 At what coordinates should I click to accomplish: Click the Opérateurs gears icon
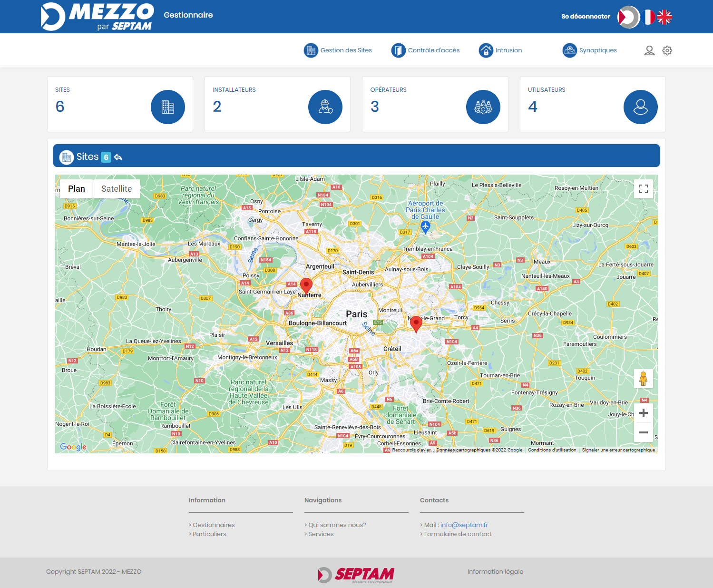tap(483, 107)
